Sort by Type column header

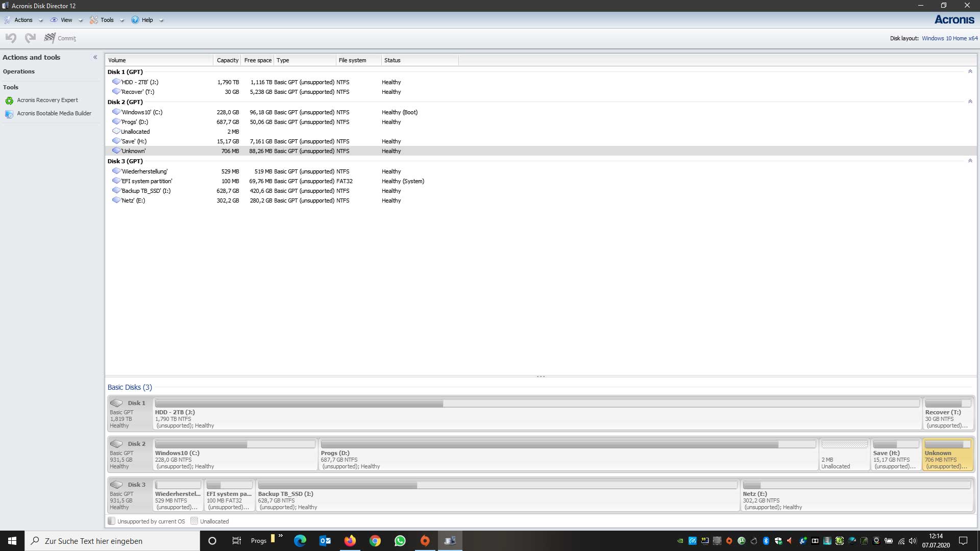pyautogui.click(x=305, y=60)
